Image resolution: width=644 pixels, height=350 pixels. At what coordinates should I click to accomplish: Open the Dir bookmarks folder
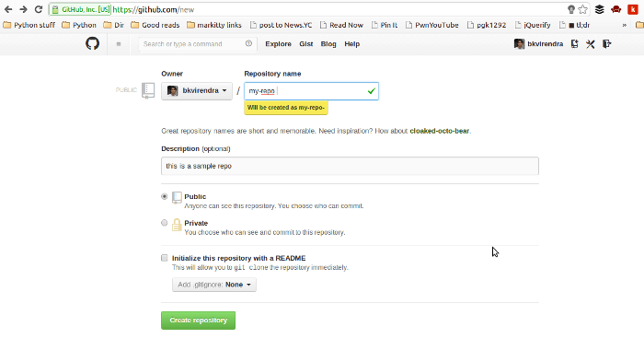click(x=114, y=25)
